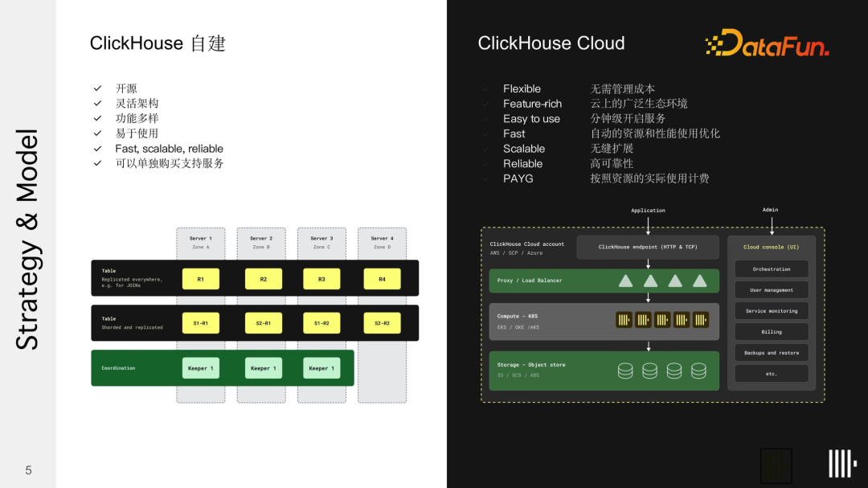
Task: Select last cylinder icon in Storage row
Action: pyautogui.click(x=699, y=371)
